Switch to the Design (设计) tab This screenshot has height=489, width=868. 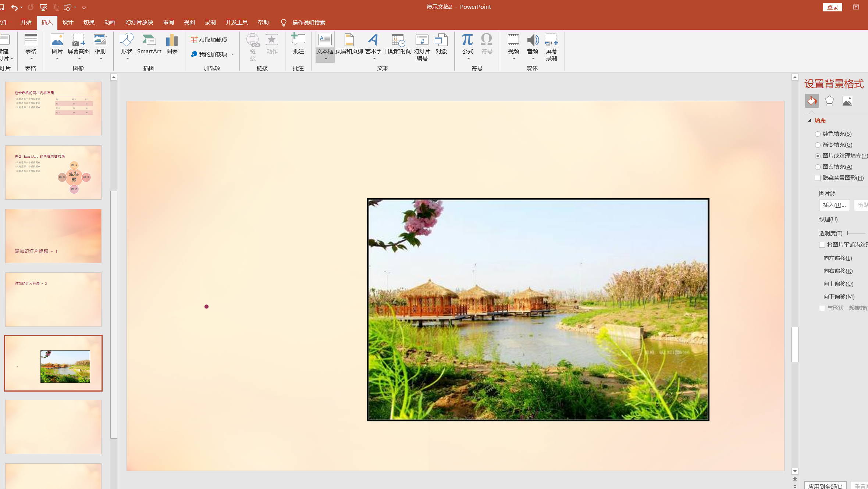coord(68,22)
